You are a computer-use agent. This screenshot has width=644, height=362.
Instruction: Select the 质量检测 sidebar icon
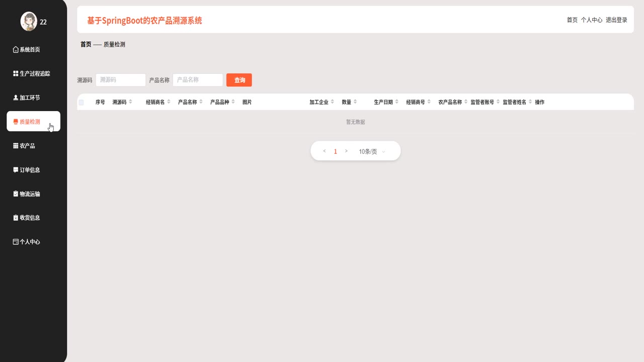click(x=16, y=122)
